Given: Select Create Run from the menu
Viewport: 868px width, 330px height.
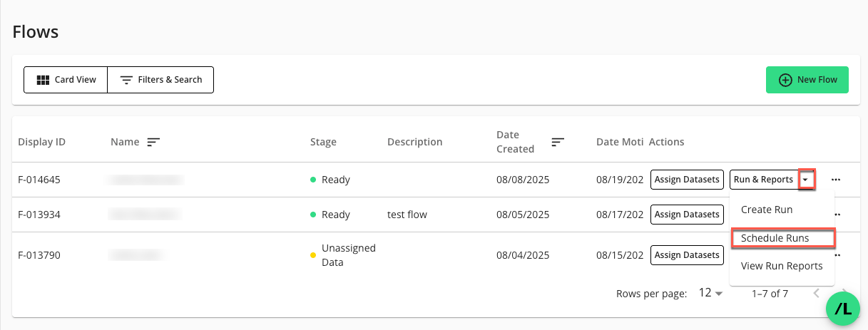Looking at the screenshot, I should [767, 210].
